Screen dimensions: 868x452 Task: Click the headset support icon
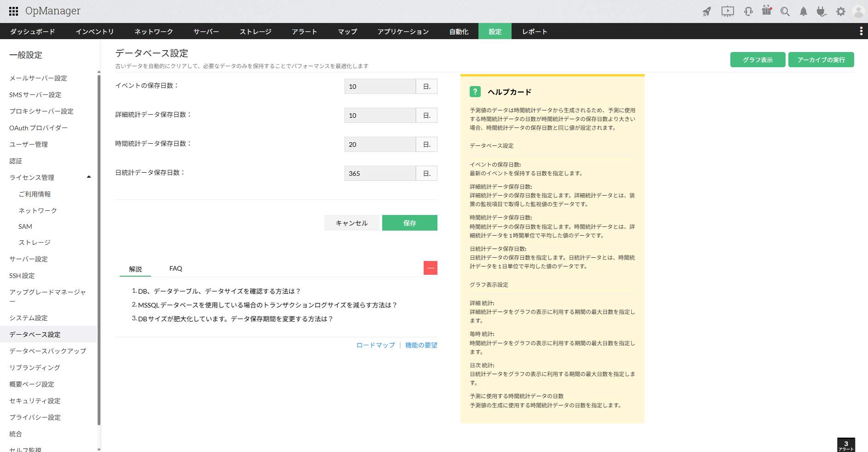(748, 12)
